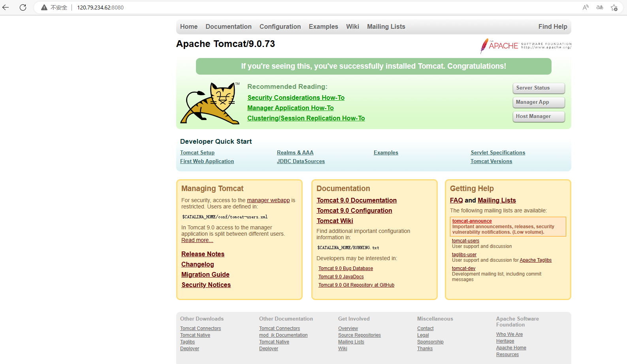
Task: Click the Apache Software Foundation feather logo
Action: tap(525, 46)
